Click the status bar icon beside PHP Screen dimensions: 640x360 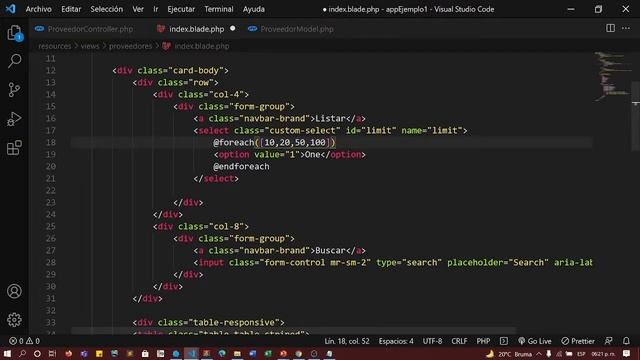[504, 341]
